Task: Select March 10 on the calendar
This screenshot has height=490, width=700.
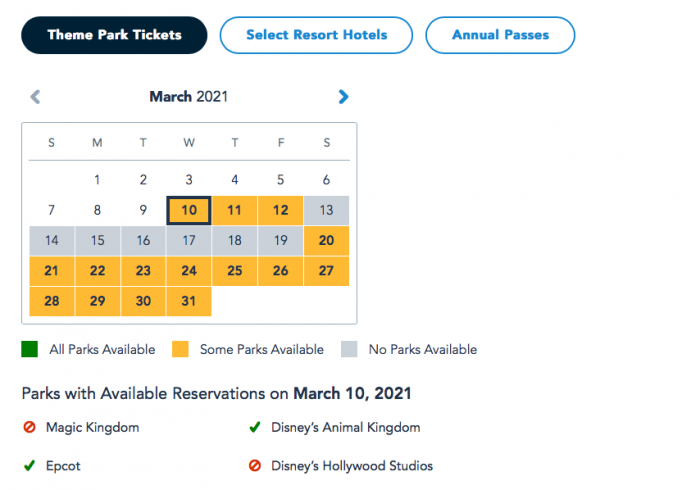Action: tap(189, 210)
